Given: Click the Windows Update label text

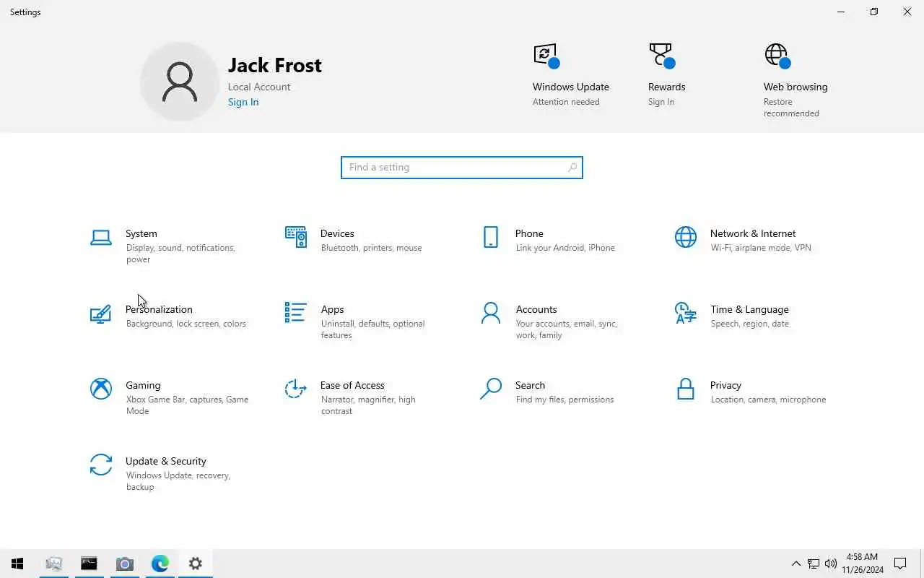Looking at the screenshot, I should pyautogui.click(x=571, y=87).
